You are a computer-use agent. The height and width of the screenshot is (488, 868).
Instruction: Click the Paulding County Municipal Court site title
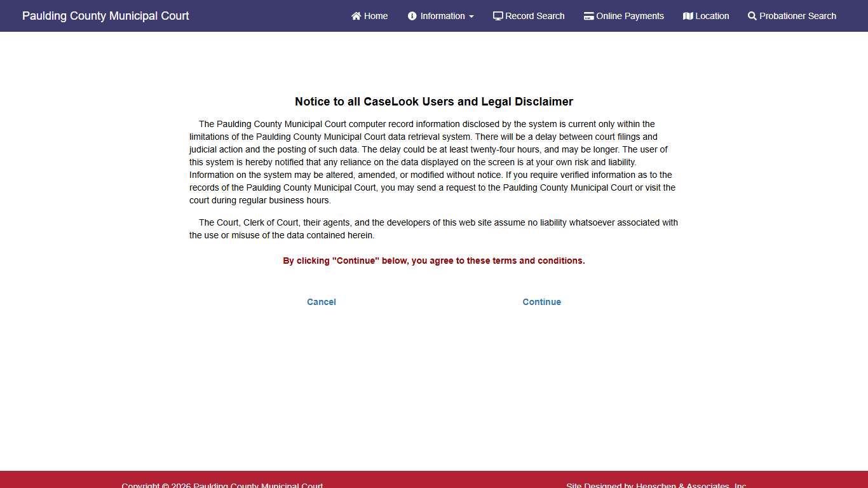105,16
